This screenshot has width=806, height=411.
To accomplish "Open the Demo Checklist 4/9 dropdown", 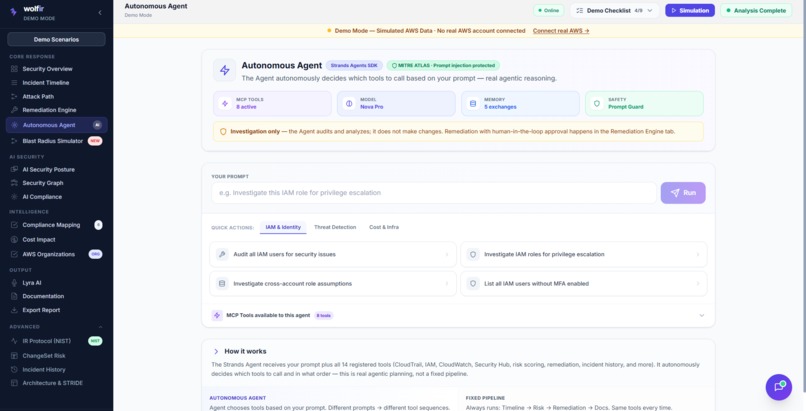I will [614, 10].
